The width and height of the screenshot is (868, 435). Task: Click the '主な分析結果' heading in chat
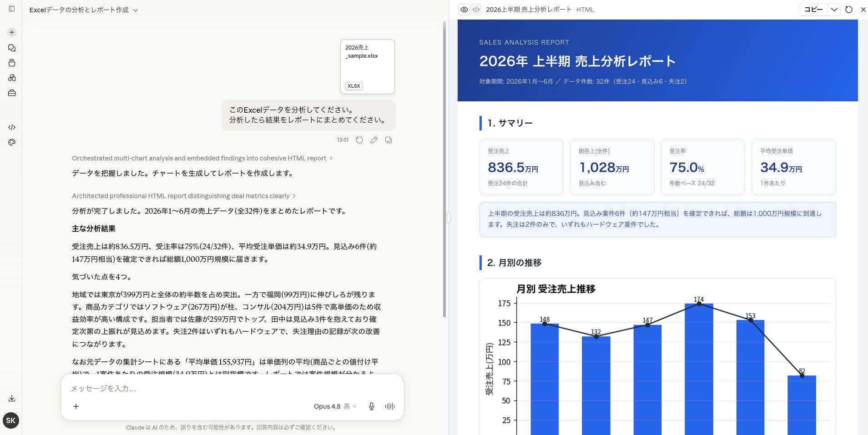click(x=94, y=229)
